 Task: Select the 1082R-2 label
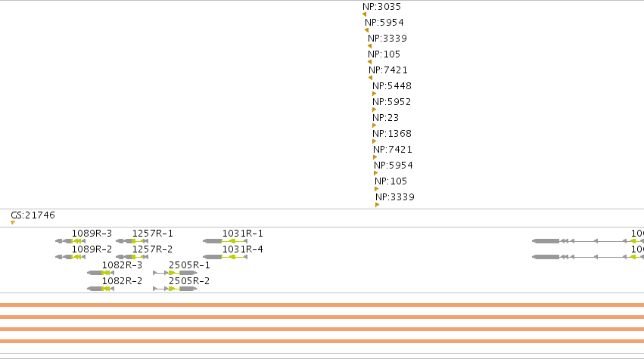tap(122, 281)
